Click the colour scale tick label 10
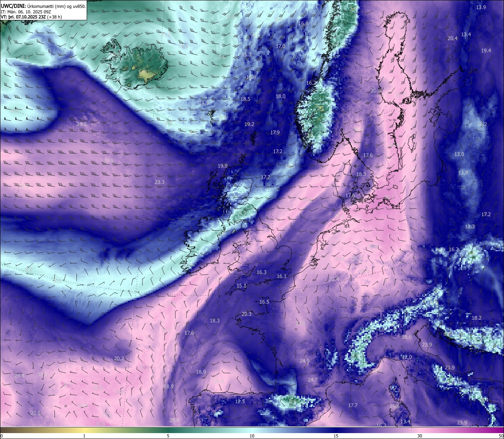The image size is (504, 439). pyautogui.click(x=252, y=436)
